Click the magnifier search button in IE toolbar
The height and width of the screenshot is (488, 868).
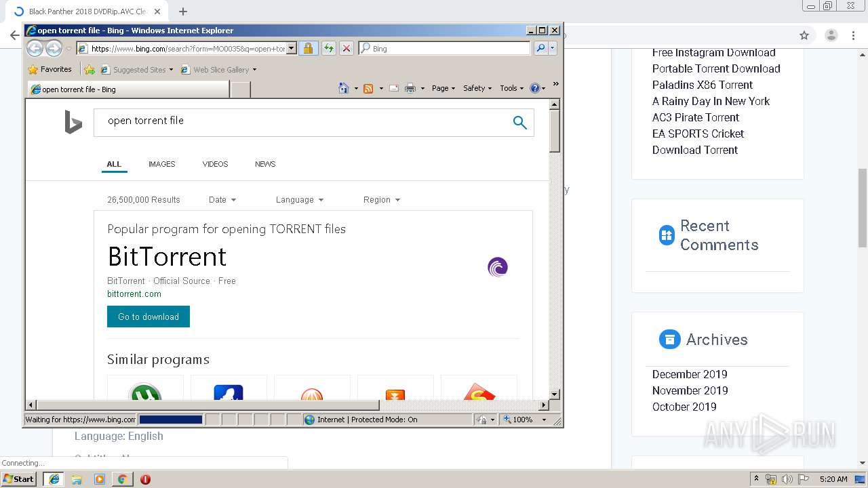540,48
